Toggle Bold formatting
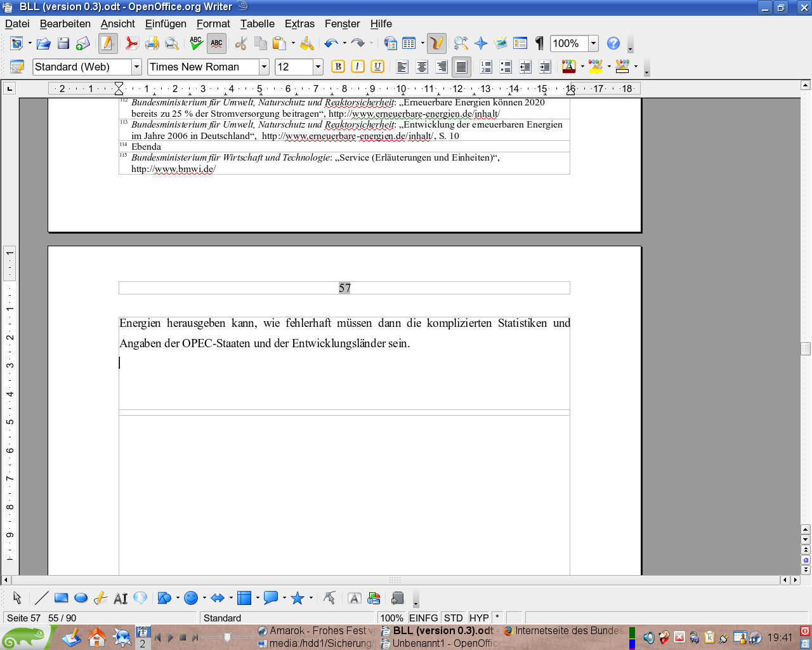Viewport: 812px width, 650px height. (x=338, y=67)
